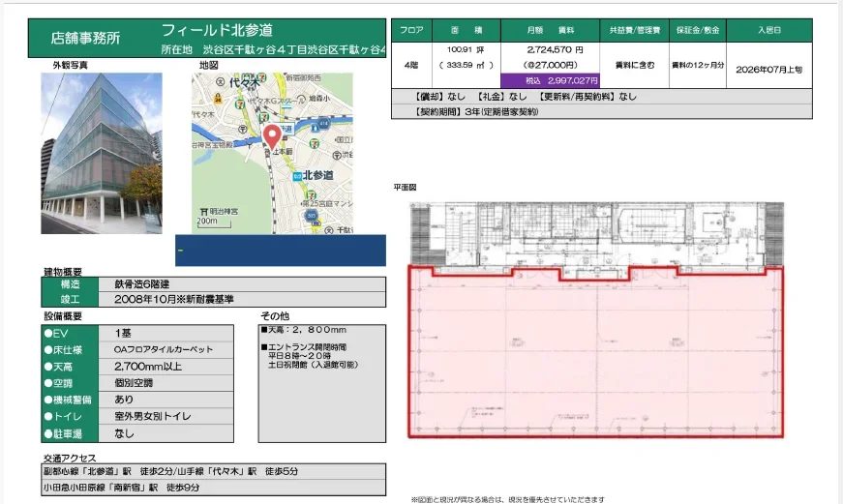
Task: Click the 地図 caption above the map
Action: coord(209,65)
